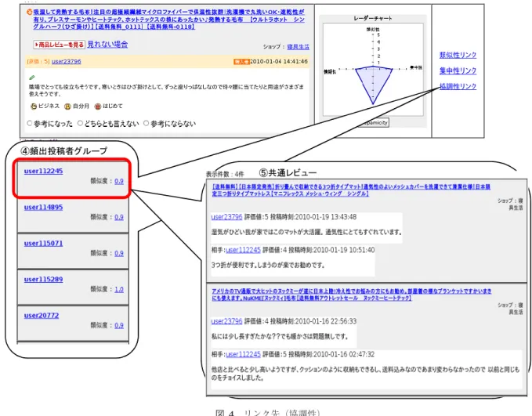Select the 参考にならない radio button
This screenshot has height=416, width=532.
coord(146,123)
